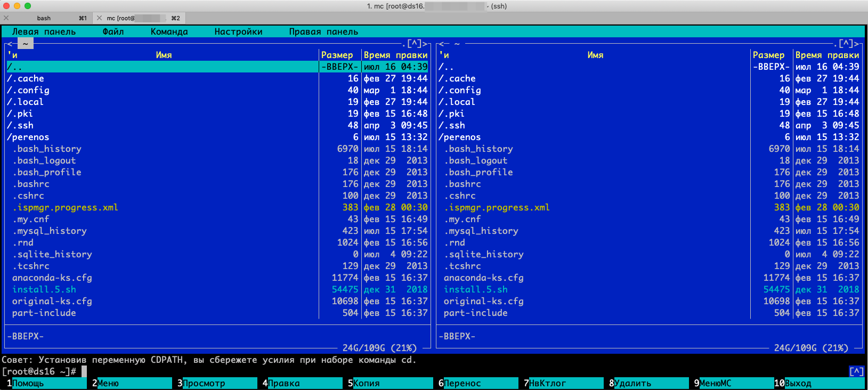The image size is (868, 390).
Task: Click the 6 Перенос function key
Action: click(x=478, y=383)
